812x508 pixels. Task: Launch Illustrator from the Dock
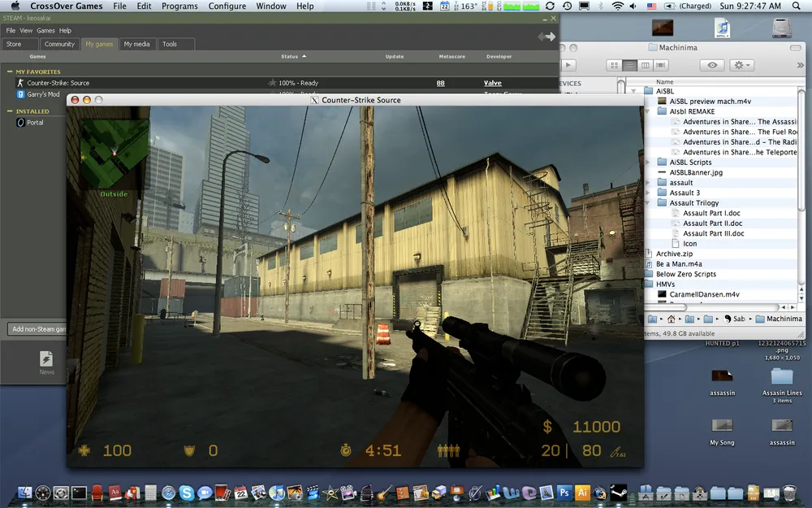coord(582,492)
